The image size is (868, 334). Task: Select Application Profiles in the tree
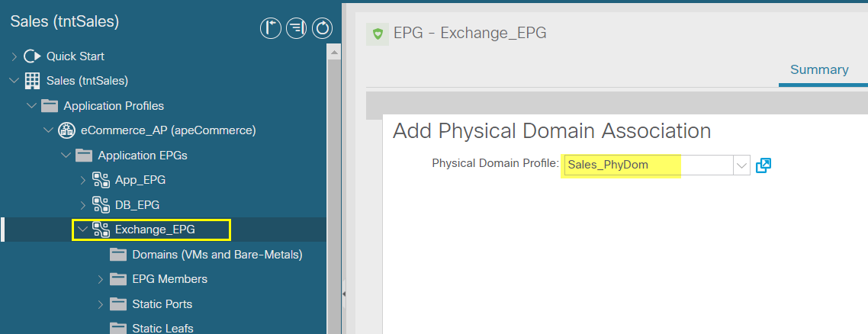114,106
